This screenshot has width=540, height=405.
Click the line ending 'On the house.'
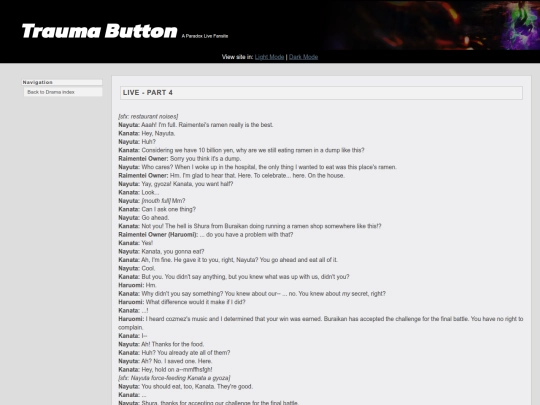(231, 176)
